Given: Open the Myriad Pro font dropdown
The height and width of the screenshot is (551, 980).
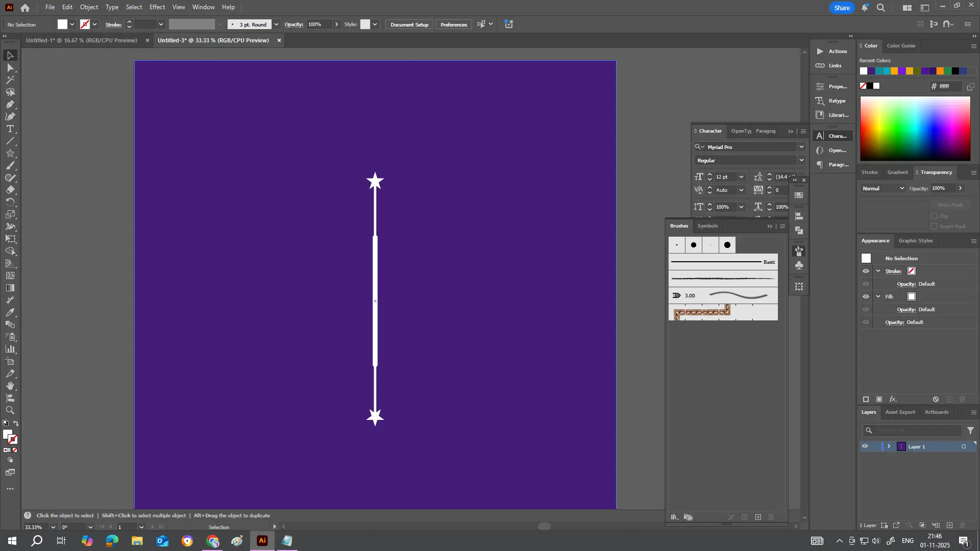Looking at the screenshot, I should point(801,146).
